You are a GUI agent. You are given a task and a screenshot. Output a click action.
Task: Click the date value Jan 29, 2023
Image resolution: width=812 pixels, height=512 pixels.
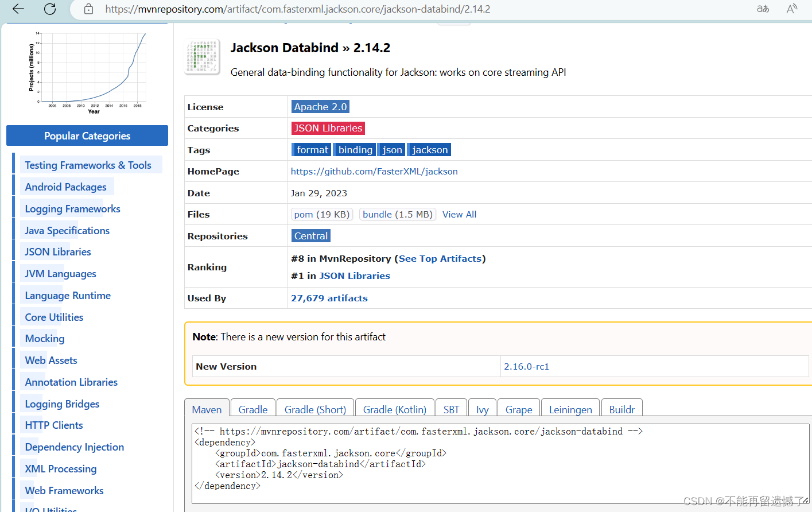point(319,193)
